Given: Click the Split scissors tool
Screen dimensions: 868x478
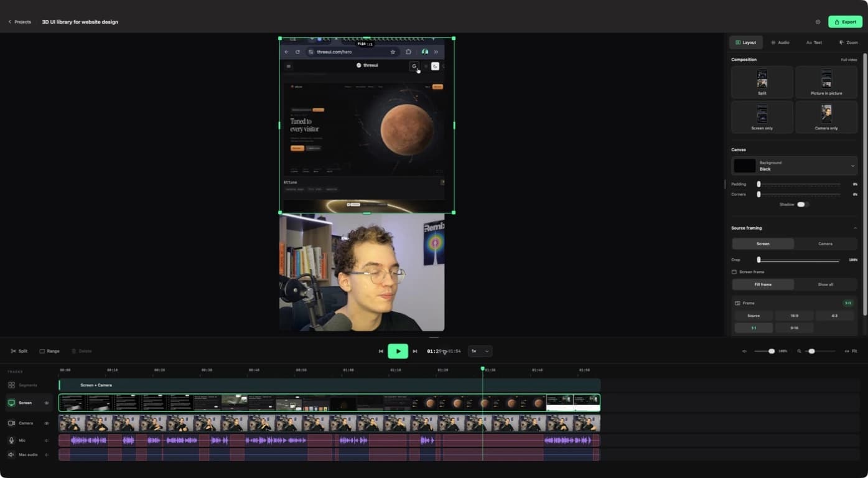Looking at the screenshot, I should (19, 351).
